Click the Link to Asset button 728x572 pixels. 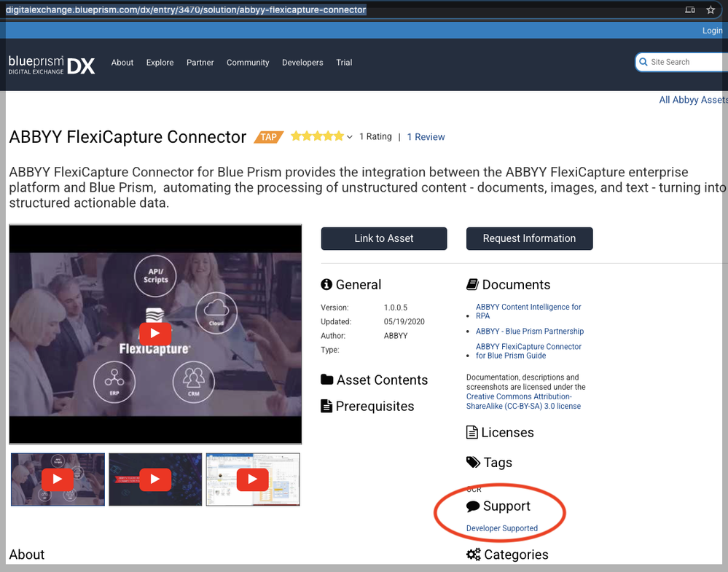click(384, 239)
